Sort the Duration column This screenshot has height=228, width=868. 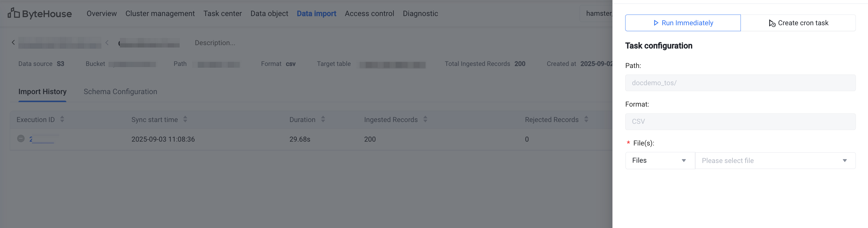pyautogui.click(x=323, y=119)
